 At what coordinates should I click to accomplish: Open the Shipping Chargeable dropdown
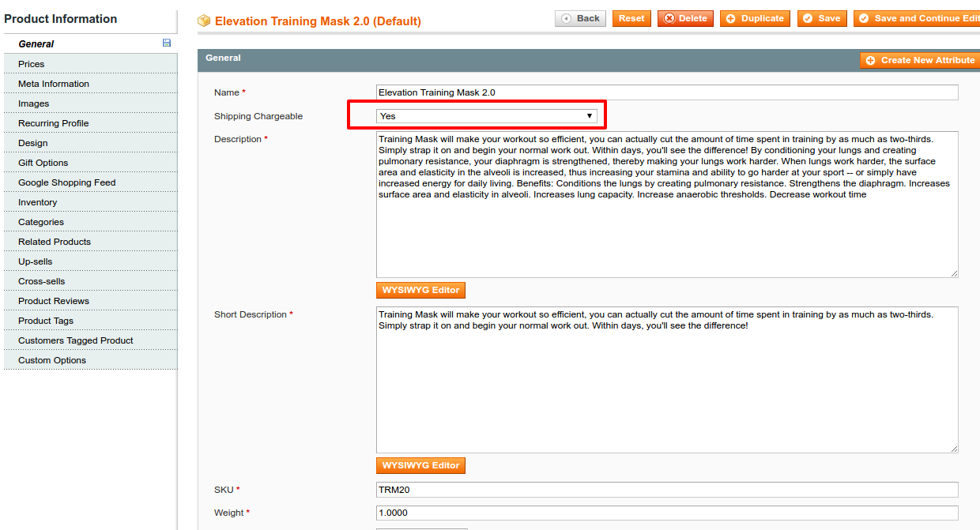click(x=486, y=116)
